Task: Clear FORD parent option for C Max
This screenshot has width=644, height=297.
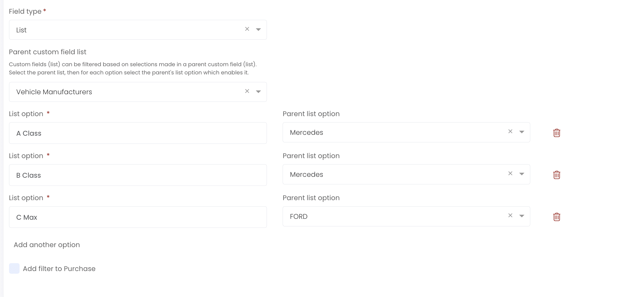Action: click(x=510, y=215)
